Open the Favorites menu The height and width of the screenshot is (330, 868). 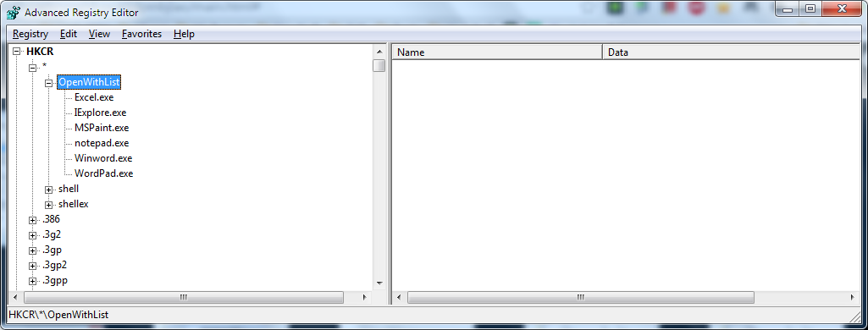(x=141, y=34)
